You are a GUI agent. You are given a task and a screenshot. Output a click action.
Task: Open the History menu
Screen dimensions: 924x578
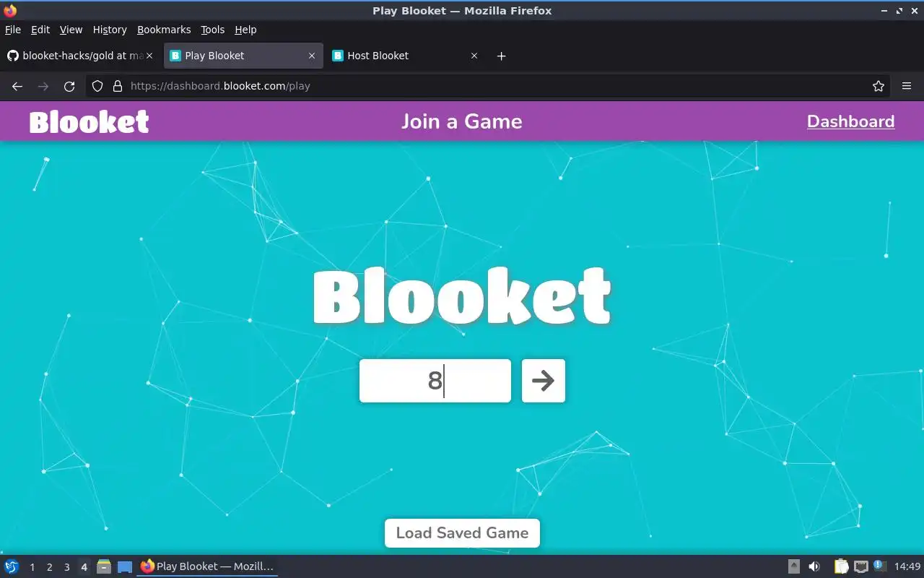coord(110,30)
